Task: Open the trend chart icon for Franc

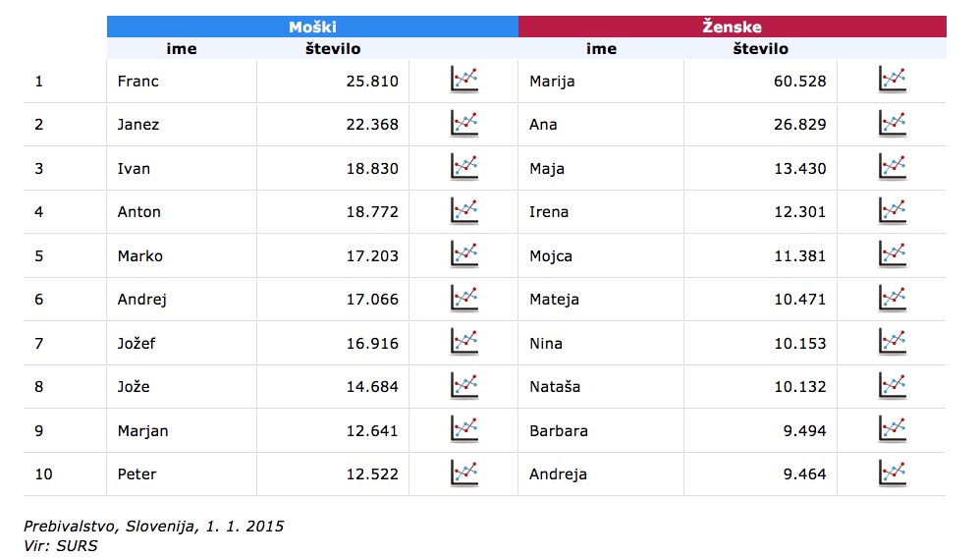Action: point(464,80)
